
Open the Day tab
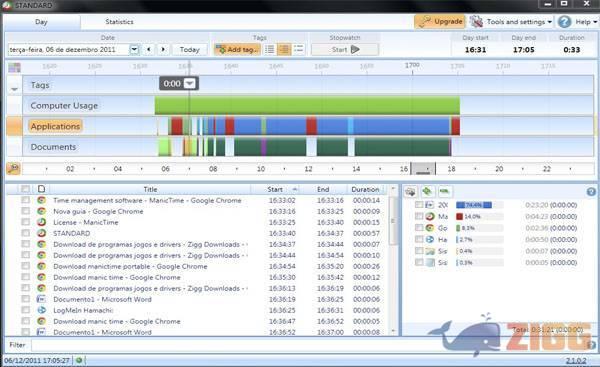click(41, 22)
